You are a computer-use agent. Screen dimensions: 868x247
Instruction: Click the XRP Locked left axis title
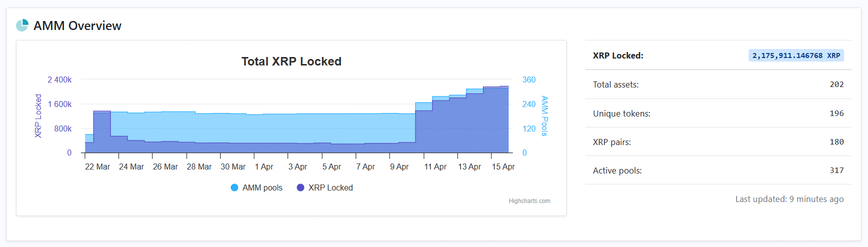(x=38, y=116)
